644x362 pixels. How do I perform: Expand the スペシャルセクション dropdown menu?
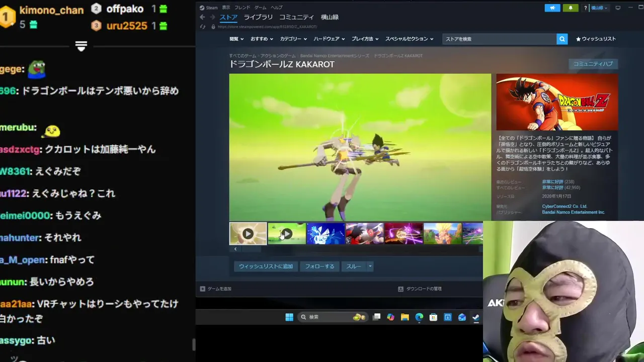(x=410, y=39)
